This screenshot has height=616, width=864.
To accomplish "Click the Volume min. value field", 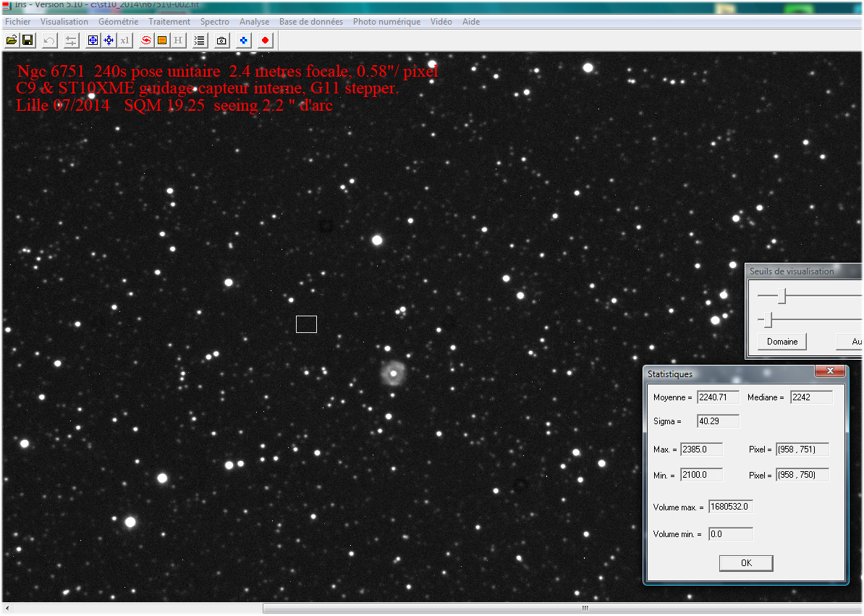I will coord(731,534).
